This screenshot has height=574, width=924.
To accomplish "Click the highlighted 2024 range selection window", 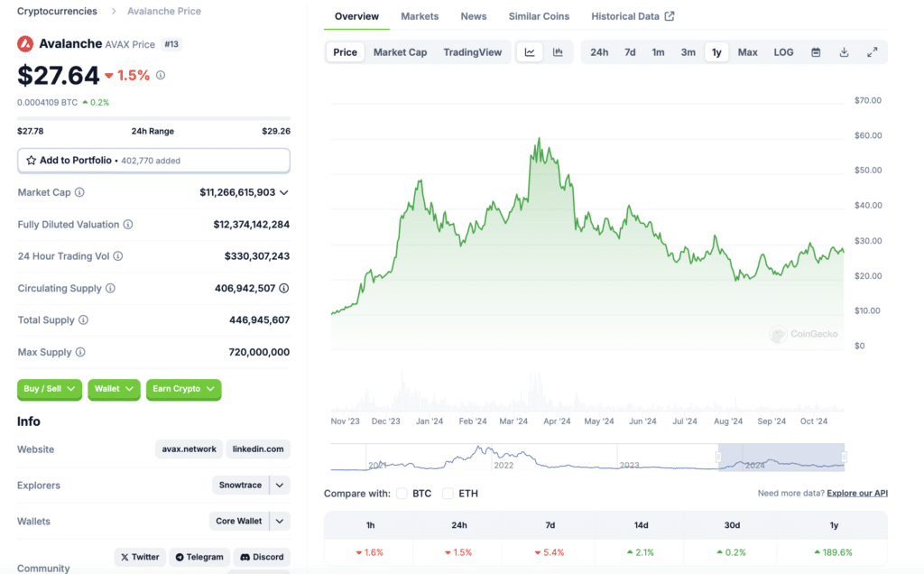I will pyautogui.click(x=781, y=458).
